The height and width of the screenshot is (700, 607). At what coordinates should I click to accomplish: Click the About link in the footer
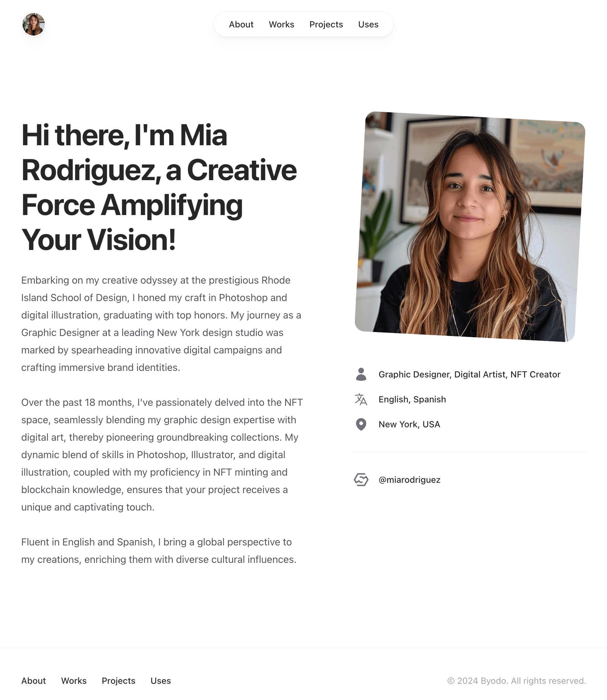[34, 681]
